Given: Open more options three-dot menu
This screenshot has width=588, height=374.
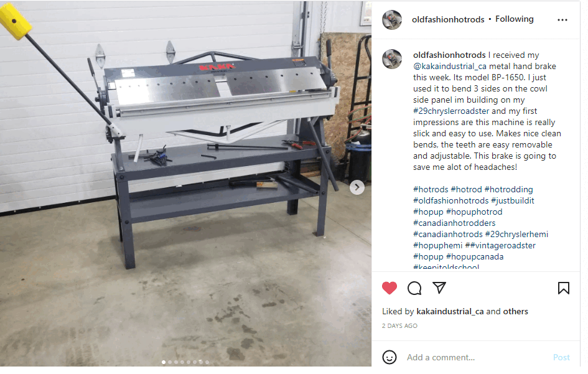Looking at the screenshot, I should click(562, 20).
